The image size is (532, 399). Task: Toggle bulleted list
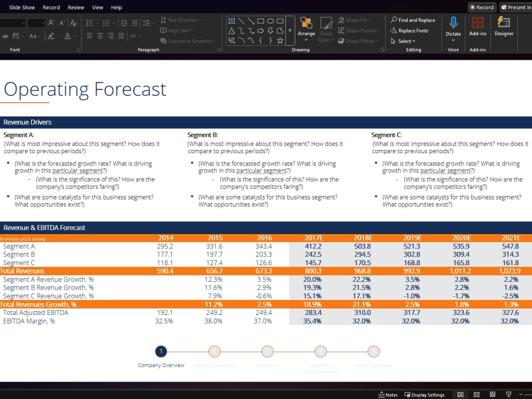point(89,23)
